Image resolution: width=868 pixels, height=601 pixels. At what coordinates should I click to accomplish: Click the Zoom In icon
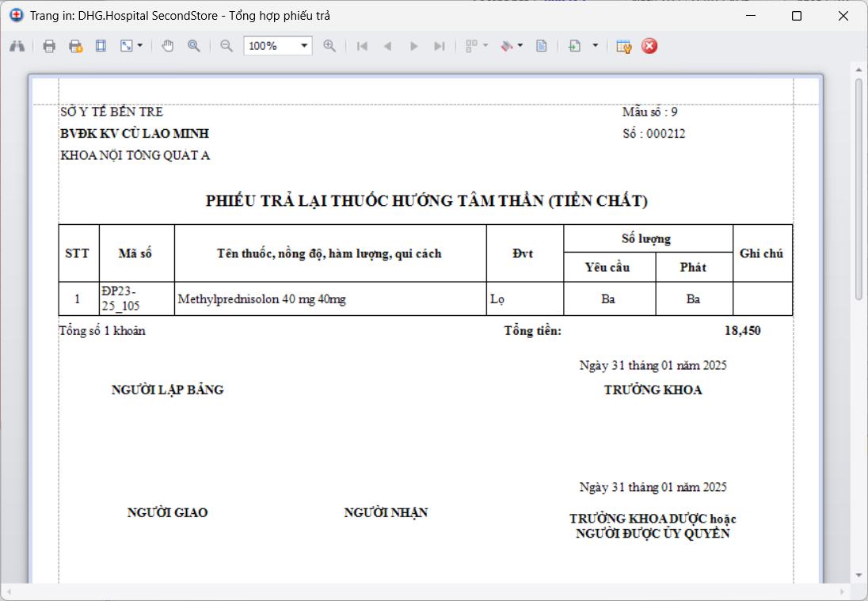coord(329,46)
